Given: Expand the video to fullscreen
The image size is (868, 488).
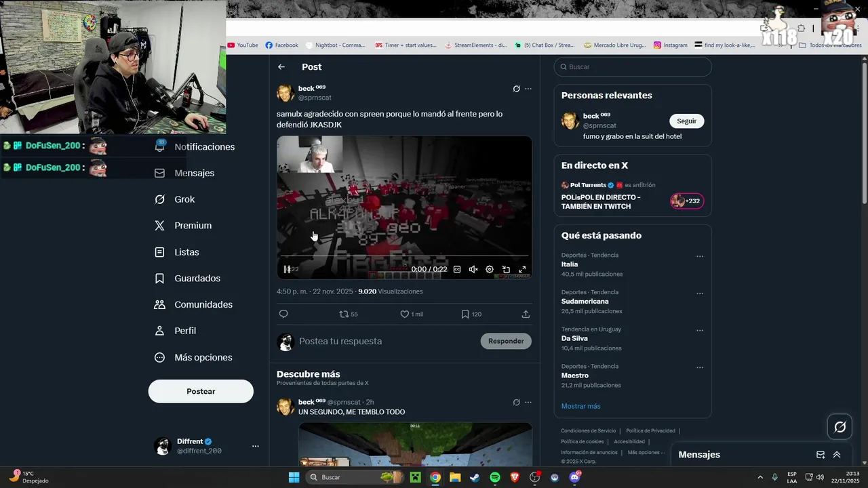Looking at the screenshot, I should pos(522,269).
